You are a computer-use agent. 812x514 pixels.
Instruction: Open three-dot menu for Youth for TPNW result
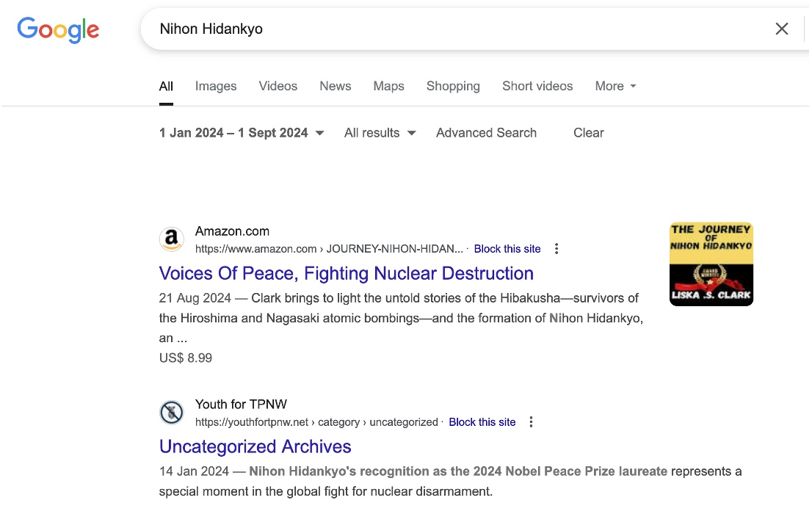[x=532, y=422]
